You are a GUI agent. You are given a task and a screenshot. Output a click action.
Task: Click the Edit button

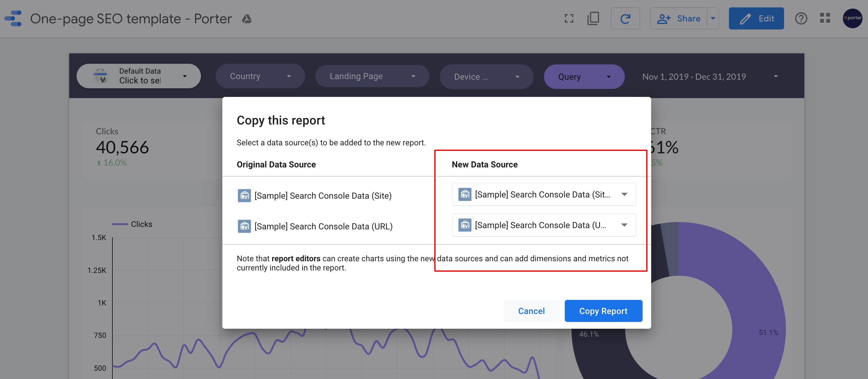756,19
